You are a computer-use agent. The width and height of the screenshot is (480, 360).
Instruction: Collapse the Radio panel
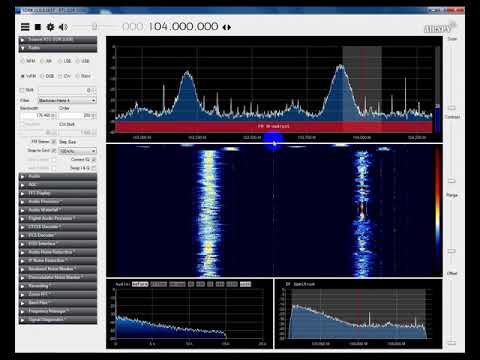click(x=58, y=48)
